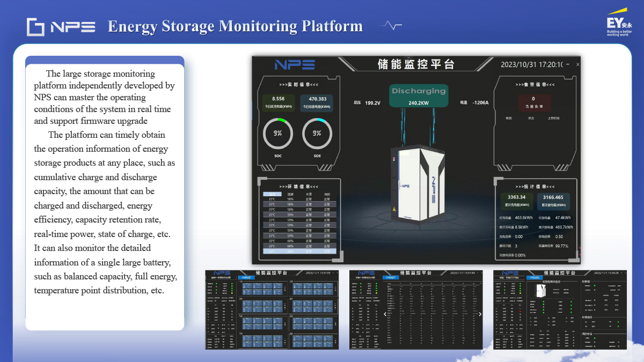
Task: Click the 3166.465 cumulative discharge card
Action: click(x=553, y=201)
